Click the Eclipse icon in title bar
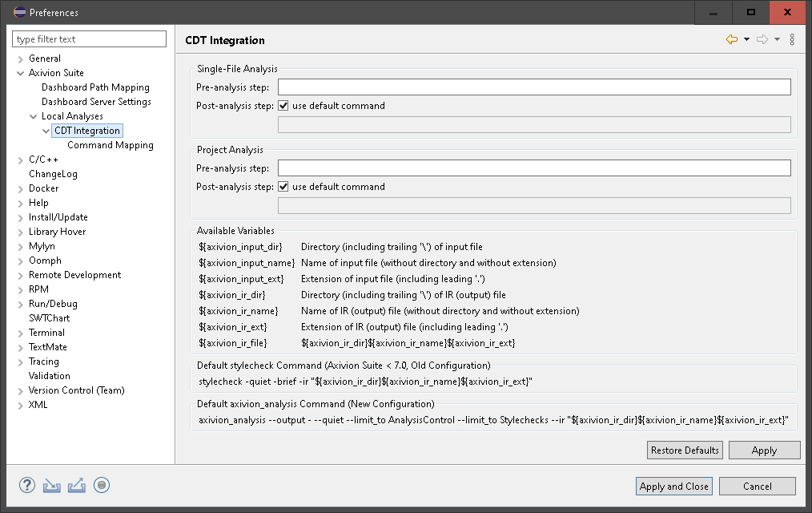Viewport: 812px width, 513px height. click(x=19, y=12)
